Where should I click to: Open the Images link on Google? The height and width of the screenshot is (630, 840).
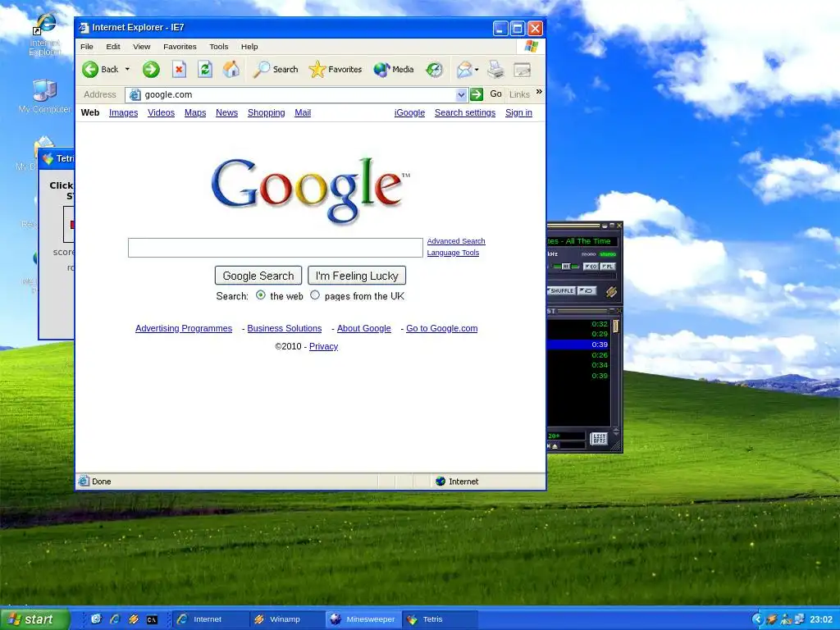[x=123, y=112]
